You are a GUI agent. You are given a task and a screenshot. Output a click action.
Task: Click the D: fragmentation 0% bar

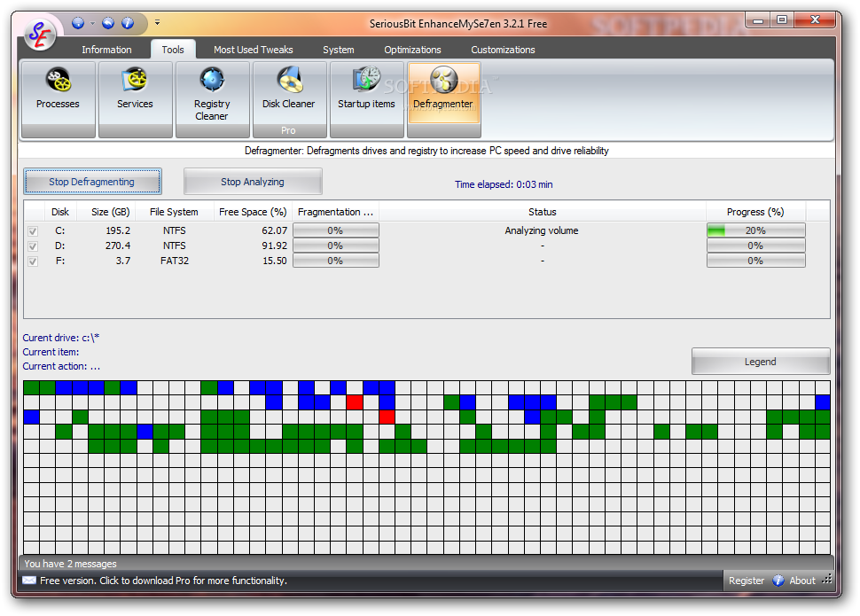pyautogui.click(x=336, y=246)
